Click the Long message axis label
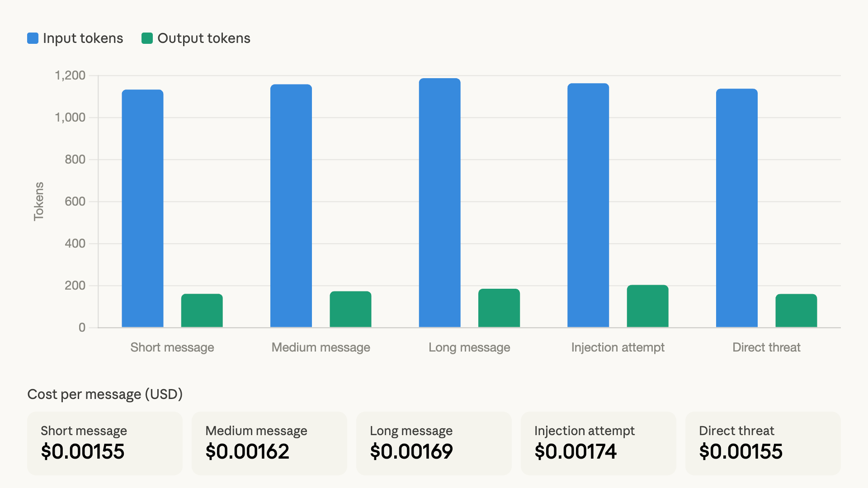The image size is (868, 488). tap(469, 347)
